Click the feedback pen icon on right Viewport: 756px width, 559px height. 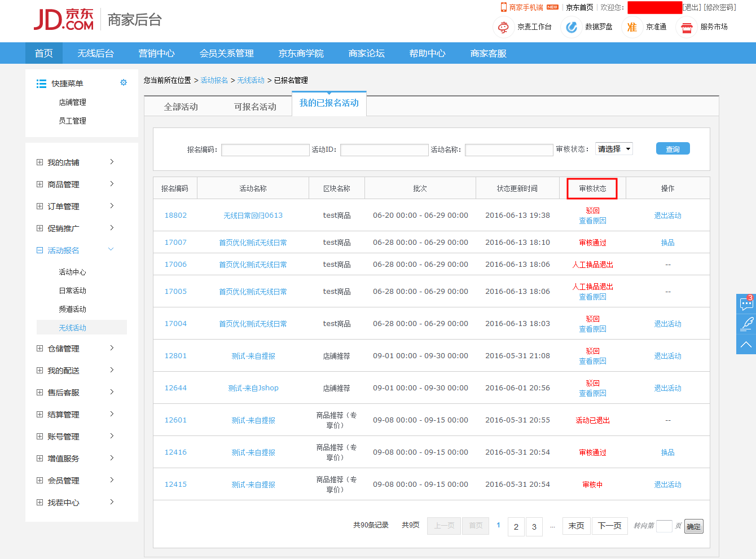click(x=746, y=324)
